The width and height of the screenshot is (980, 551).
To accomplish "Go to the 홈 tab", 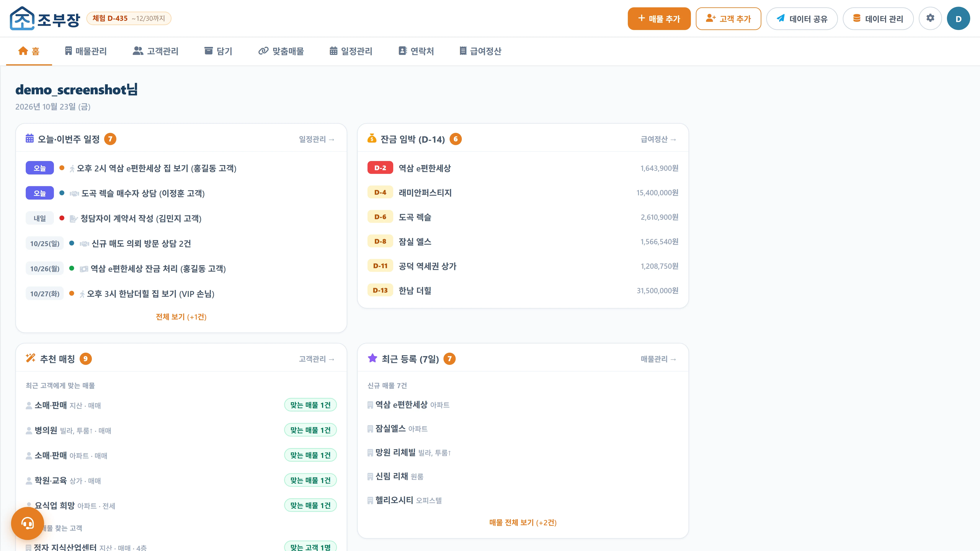I will click(29, 51).
